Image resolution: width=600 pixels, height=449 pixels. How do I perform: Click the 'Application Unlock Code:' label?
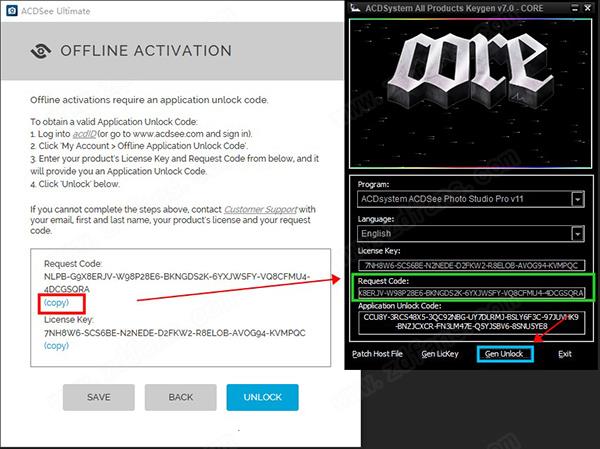click(x=399, y=306)
